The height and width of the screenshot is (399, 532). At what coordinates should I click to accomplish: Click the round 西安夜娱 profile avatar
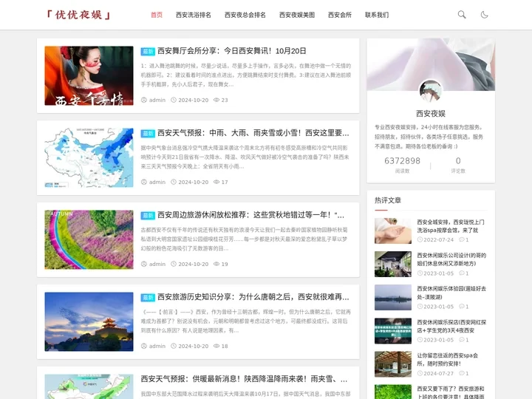(431, 91)
